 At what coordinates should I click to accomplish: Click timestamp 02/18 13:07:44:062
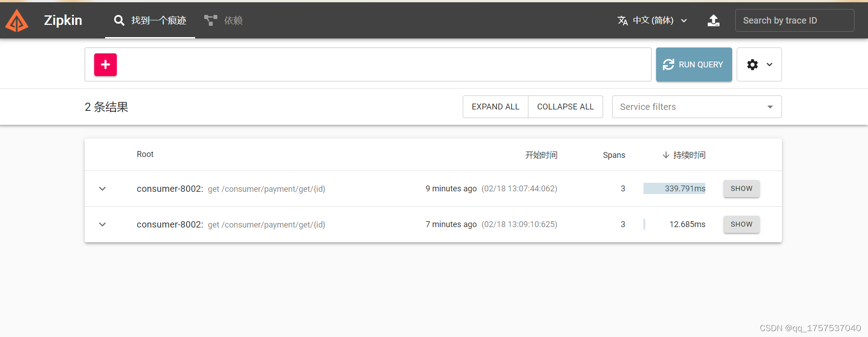[519, 189]
